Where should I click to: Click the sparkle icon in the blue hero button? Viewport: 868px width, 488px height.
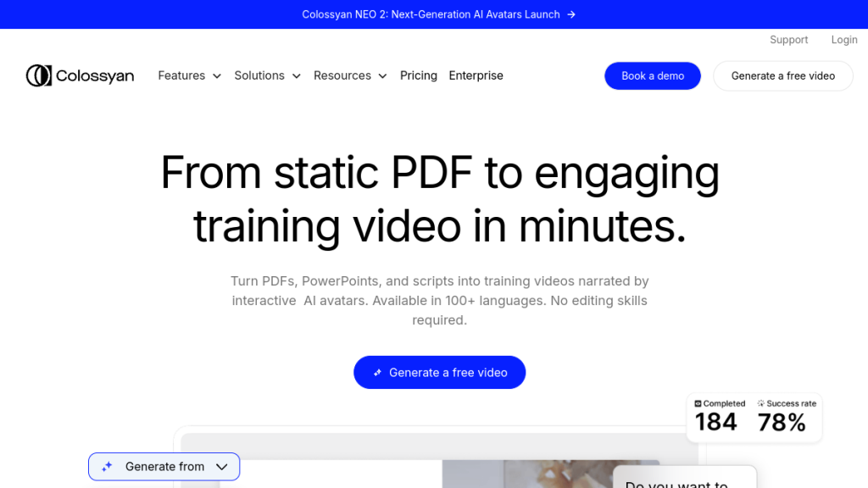tap(377, 373)
